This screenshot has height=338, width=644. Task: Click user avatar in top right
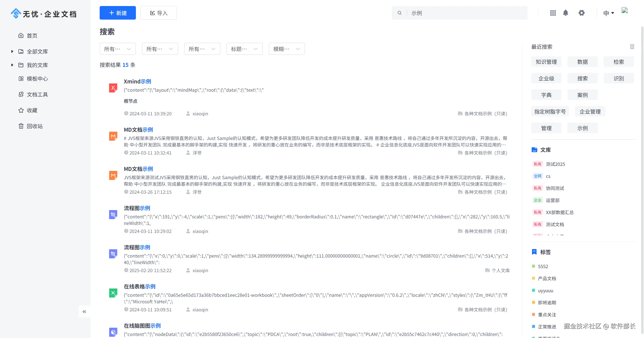coord(625,11)
